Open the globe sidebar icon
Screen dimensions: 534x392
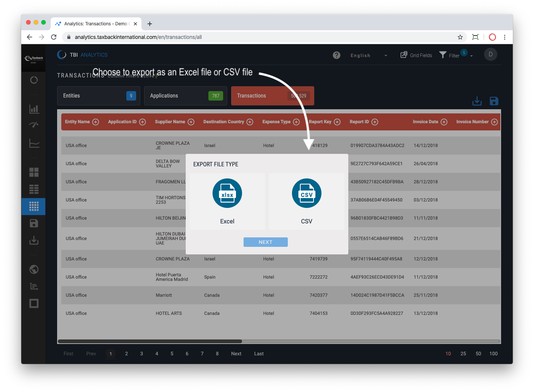coord(34,269)
